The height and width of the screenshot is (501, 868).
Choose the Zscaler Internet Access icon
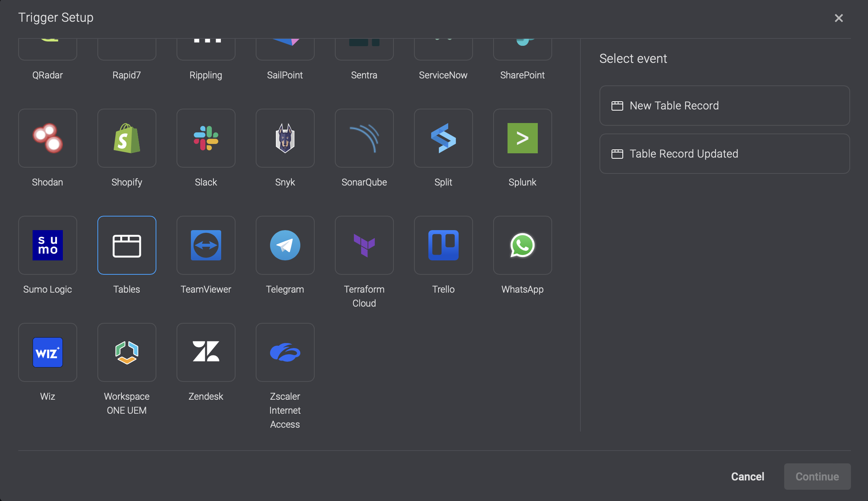(x=285, y=352)
